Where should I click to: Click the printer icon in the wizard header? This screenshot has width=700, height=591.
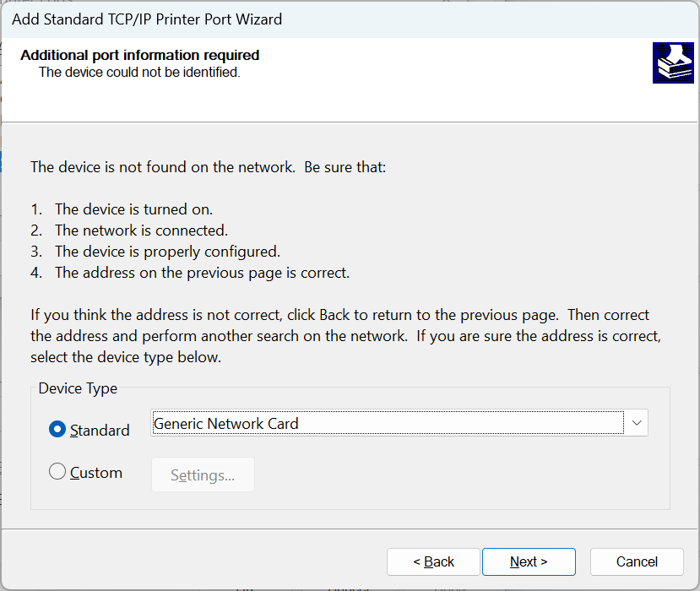pyautogui.click(x=673, y=62)
